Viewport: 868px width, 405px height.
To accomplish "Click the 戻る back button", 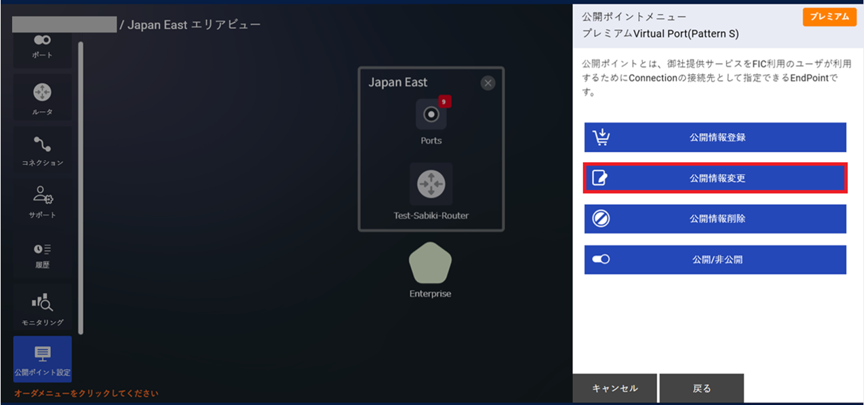I will (702, 387).
